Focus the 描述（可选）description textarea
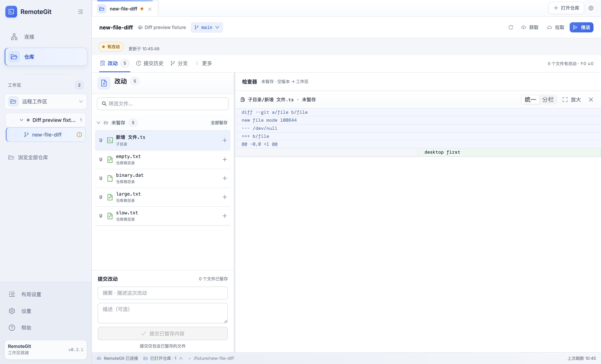601x364 pixels. (163, 313)
